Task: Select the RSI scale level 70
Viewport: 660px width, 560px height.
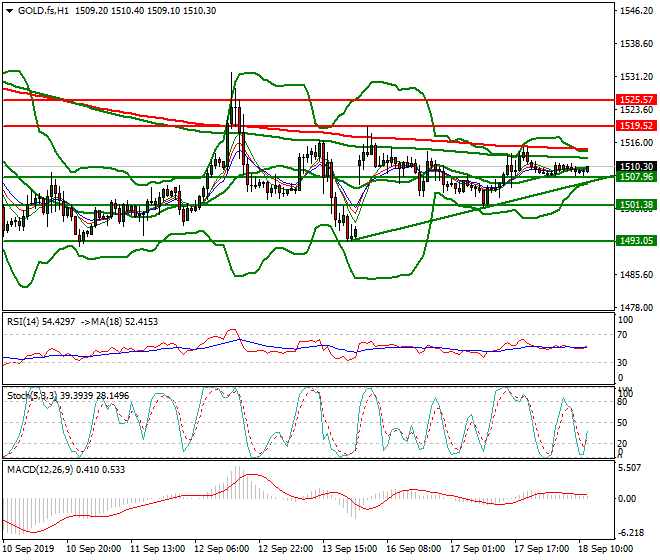Action: coord(622,335)
